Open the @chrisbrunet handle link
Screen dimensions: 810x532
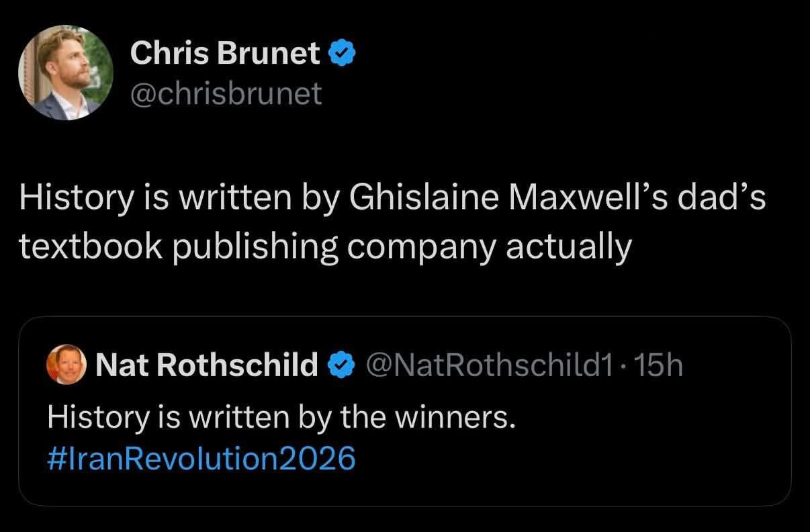coord(226,93)
